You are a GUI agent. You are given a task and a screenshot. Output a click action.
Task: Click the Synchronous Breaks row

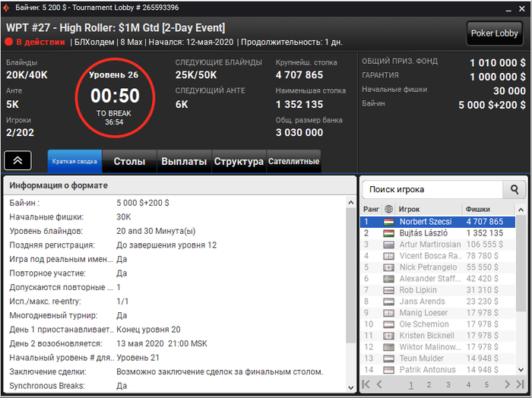click(176, 386)
